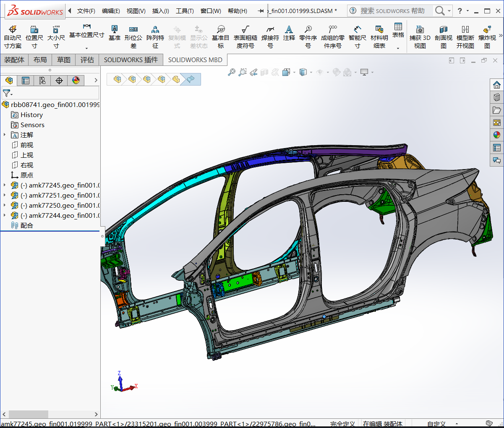Select the 位置尺寸 tool

34,37
